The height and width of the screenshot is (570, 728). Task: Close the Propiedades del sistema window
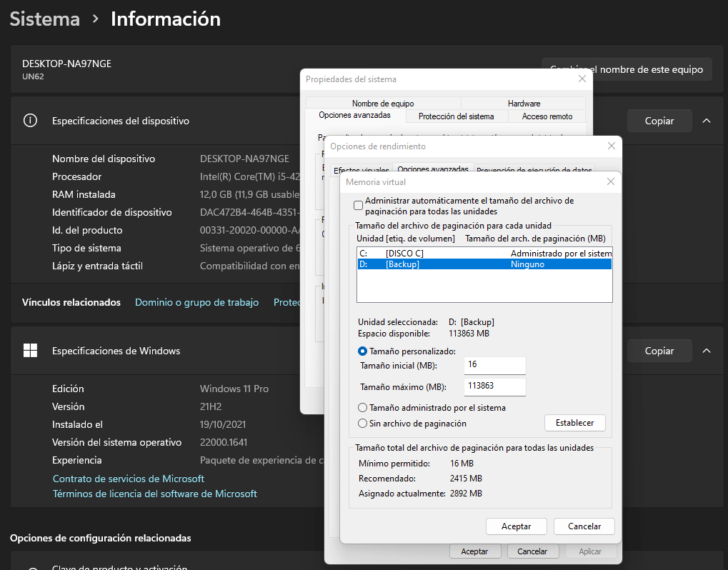[x=582, y=79]
